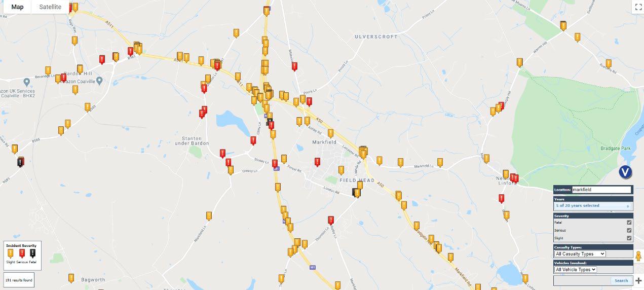Image resolution: width=644 pixels, height=290 pixels.
Task: Expand All Casualty Types dropdown
Action: tap(580, 253)
